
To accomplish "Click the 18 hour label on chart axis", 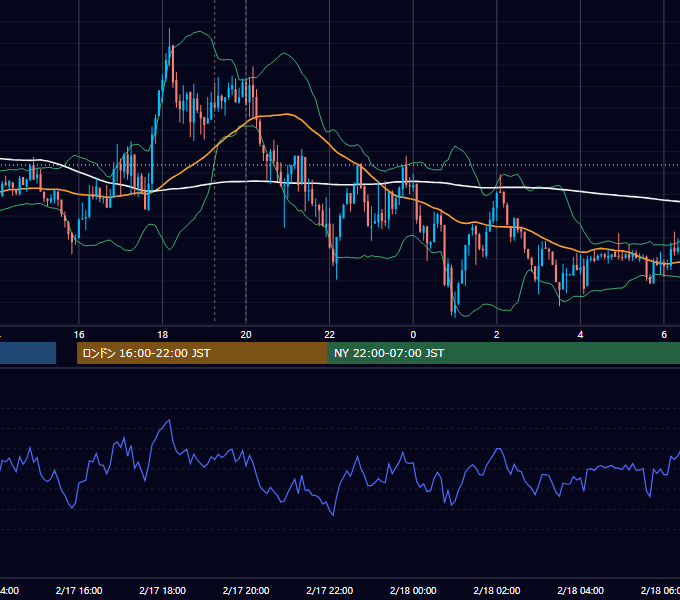I will coord(163,335).
